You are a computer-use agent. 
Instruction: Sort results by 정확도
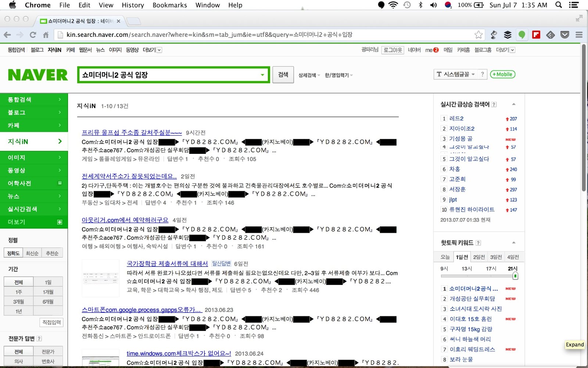pos(13,253)
